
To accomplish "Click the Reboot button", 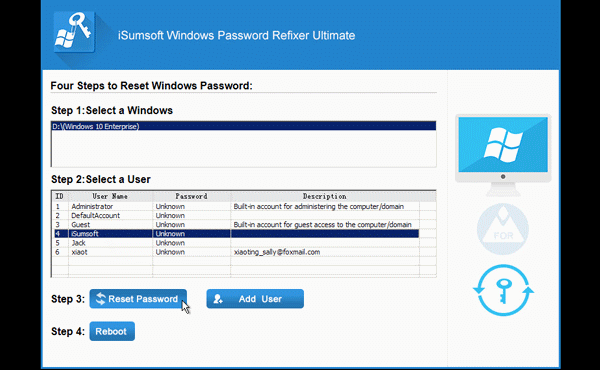I will point(112,331).
